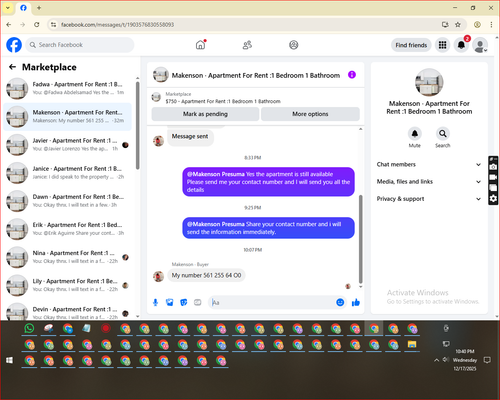
Task: Expand Privacy & support section
Action: [x=429, y=199]
